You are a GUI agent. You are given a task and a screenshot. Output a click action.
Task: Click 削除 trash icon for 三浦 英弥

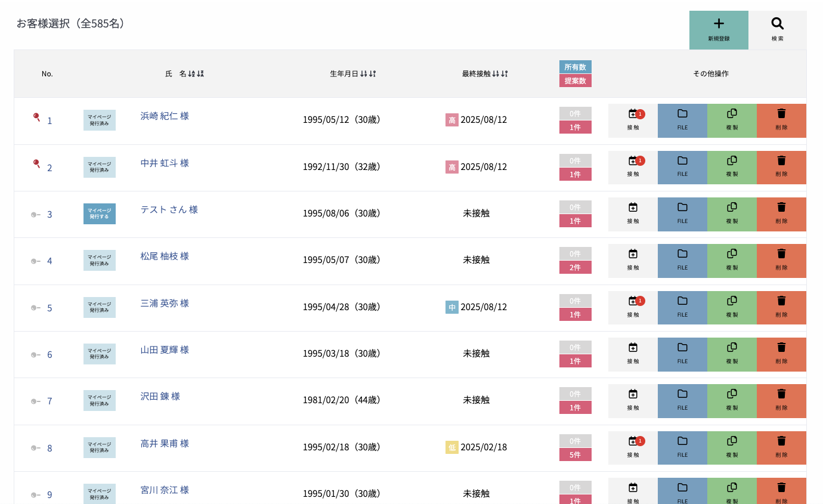click(x=781, y=308)
